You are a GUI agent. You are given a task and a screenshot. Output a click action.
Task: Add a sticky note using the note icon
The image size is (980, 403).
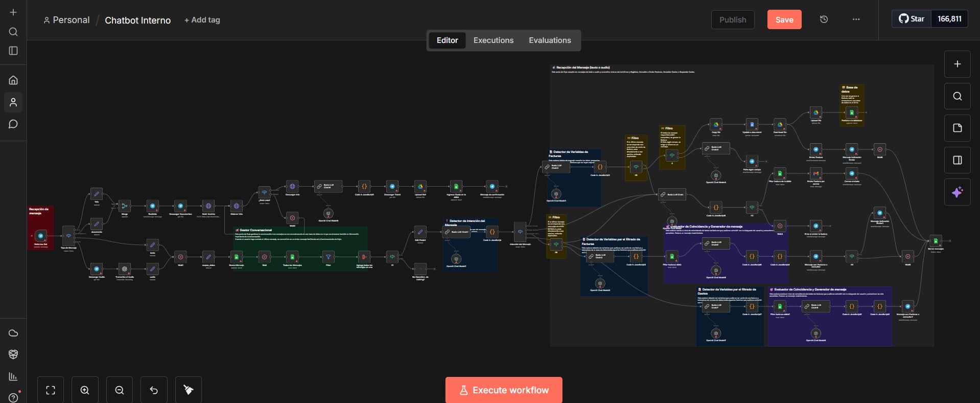pos(958,128)
